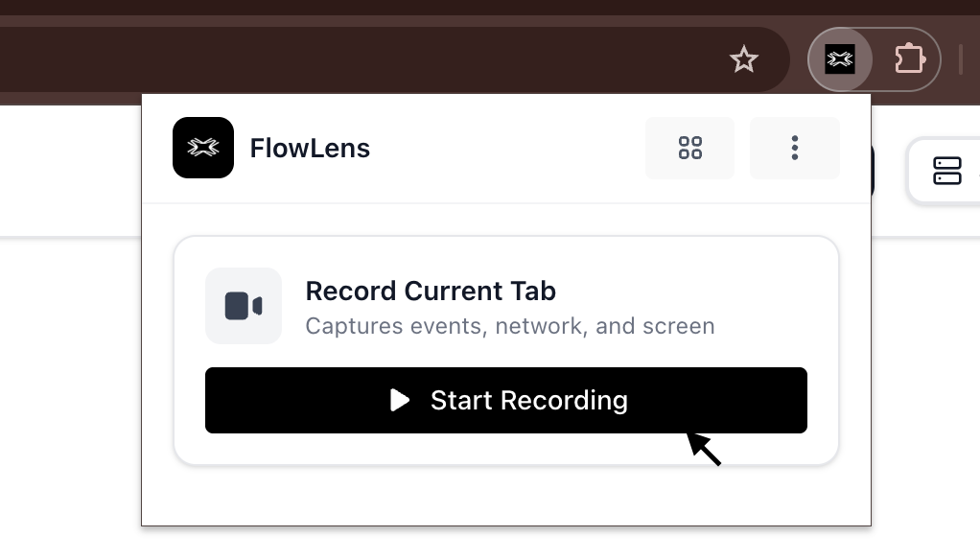This screenshot has width=980, height=560.
Task: Click the "Captures events, network, and screen" description
Action: coord(509,326)
